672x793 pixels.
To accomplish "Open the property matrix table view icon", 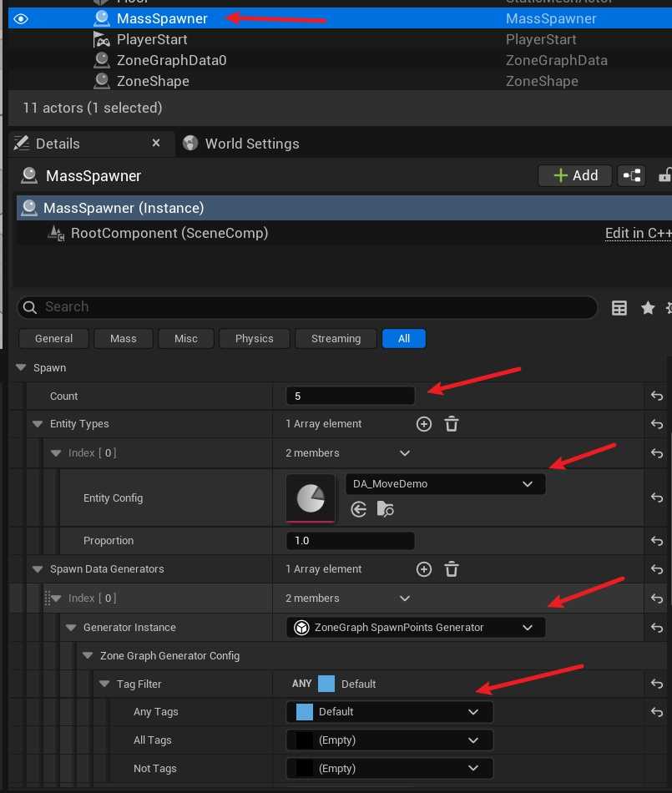I will 619,308.
